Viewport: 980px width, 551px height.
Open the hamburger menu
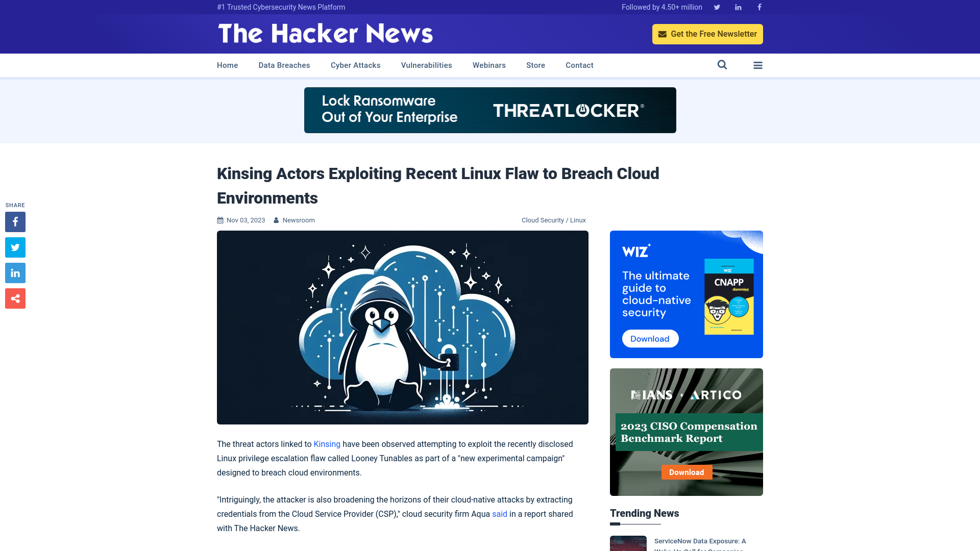(758, 65)
